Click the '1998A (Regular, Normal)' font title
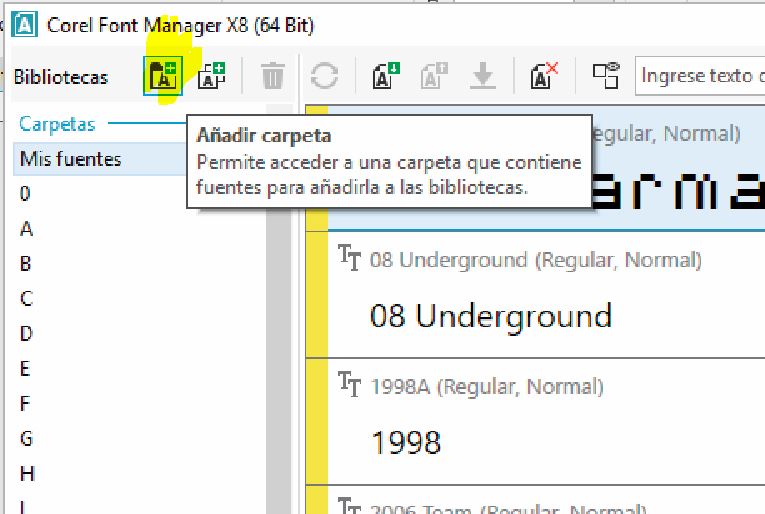Viewport: 765px width, 514px height. coord(487,387)
